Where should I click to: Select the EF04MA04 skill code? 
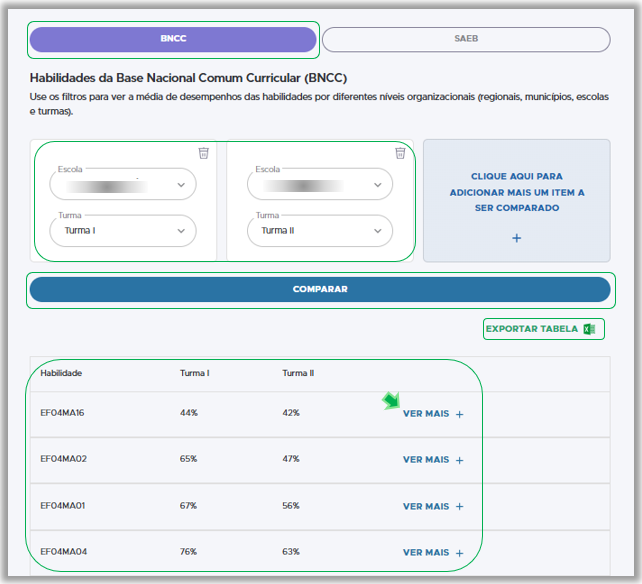pyautogui.click(x=63, y=552)
